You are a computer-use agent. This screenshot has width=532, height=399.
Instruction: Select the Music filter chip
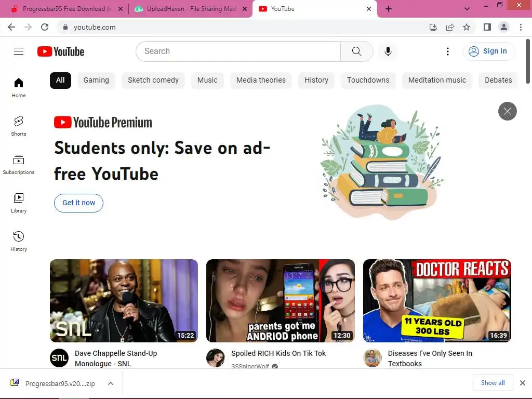pyautogui.click(x=207, y=81)
